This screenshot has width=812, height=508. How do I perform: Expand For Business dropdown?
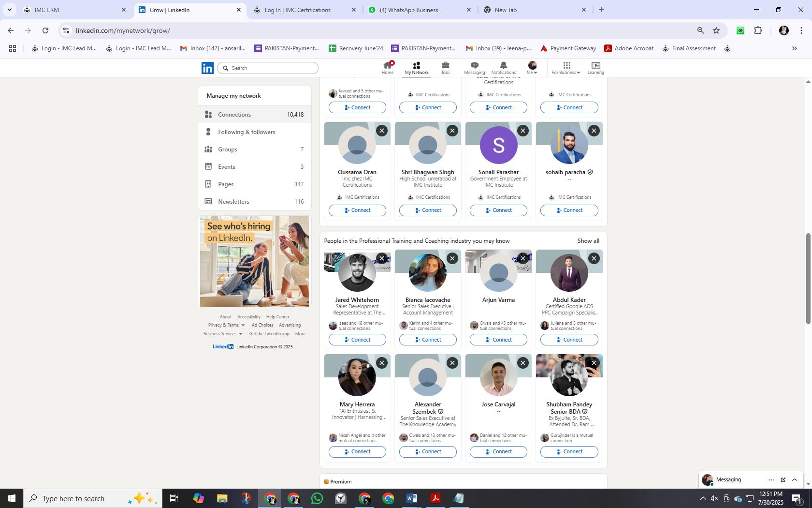tap(566, 68)
